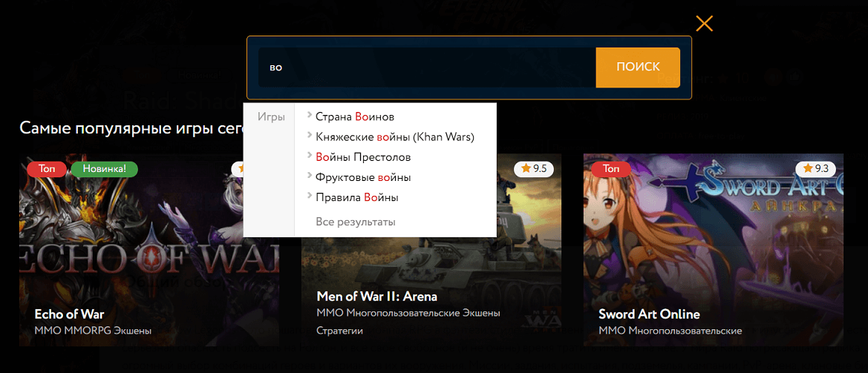Open the 'Sword Art Online' game title
The width and height of the screenshot is (868, 373).
coord(649,314)
